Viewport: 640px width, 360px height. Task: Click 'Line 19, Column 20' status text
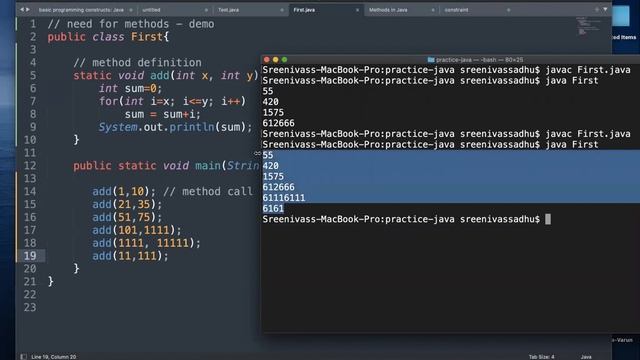[x=53, y=357]
